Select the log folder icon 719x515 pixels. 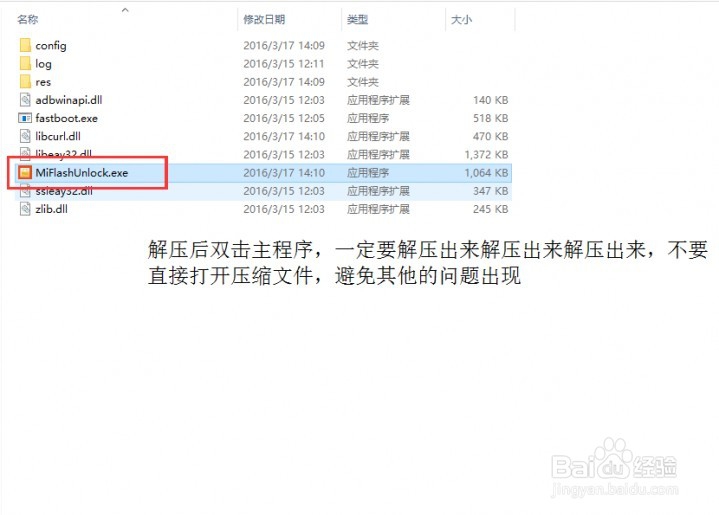pyautogui.click(x=25, y=63)
